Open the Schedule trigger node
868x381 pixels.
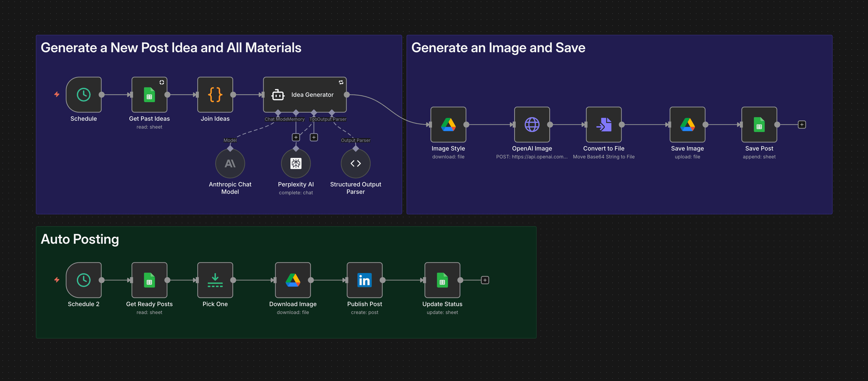[x=83, y=95]
